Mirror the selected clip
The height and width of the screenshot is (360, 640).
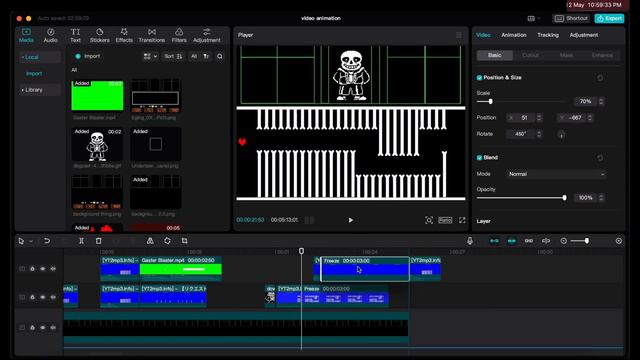150,241
